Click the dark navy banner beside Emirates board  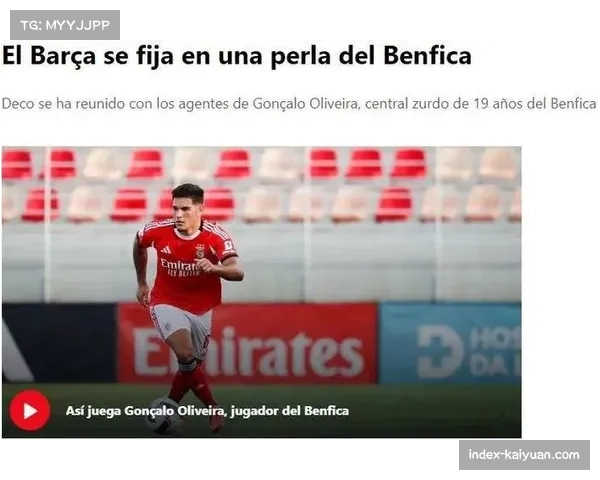tap(59, 343)
